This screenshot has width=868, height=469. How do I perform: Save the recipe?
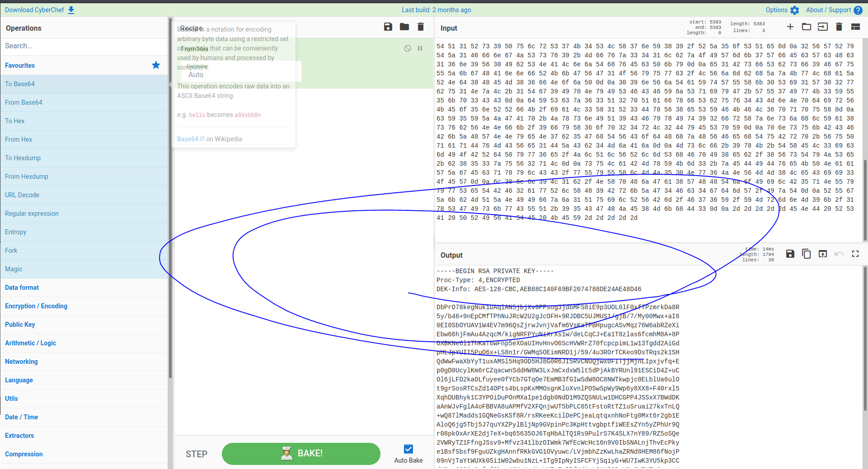[x=388, y=27]
